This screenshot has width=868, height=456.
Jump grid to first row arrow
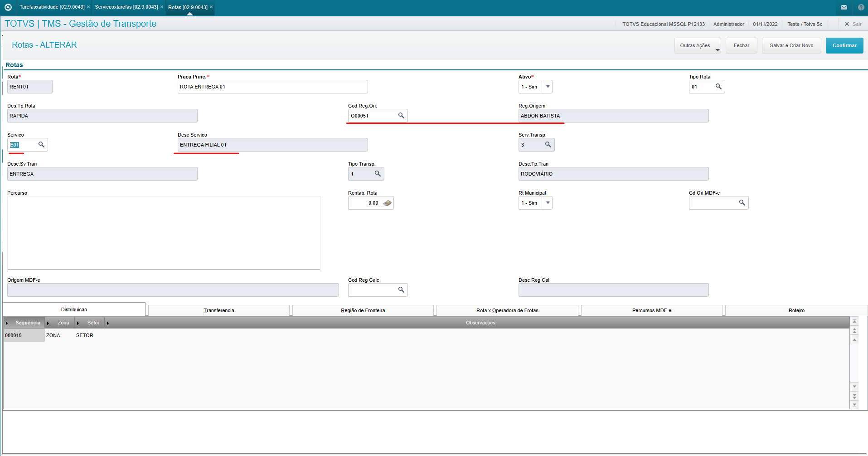854,321
